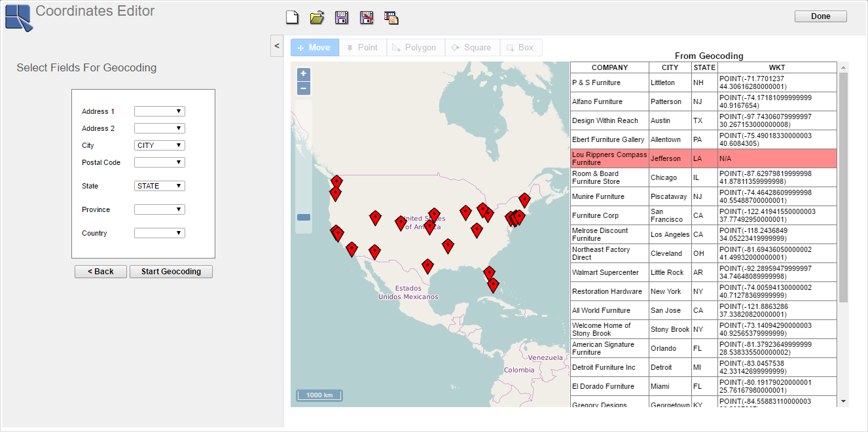Select Northeast Factory Direct row

pyautogui.click(x=704, y=253)
